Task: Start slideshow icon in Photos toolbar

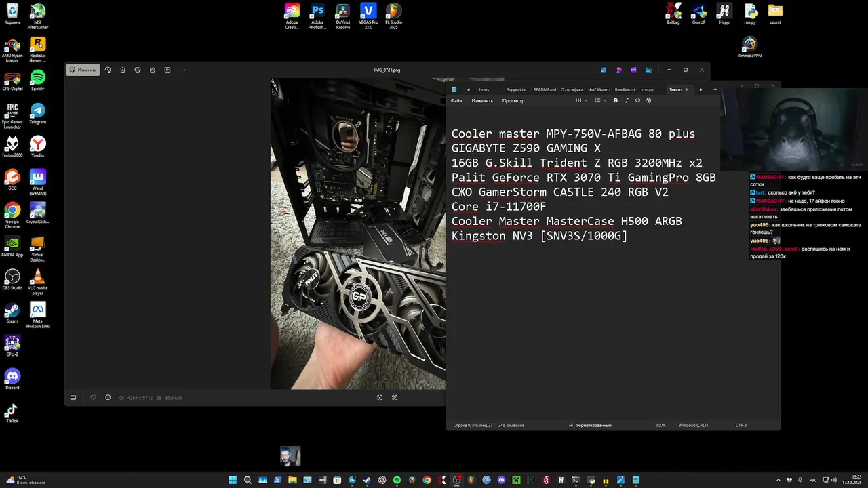Action: (x=167, y=70)
